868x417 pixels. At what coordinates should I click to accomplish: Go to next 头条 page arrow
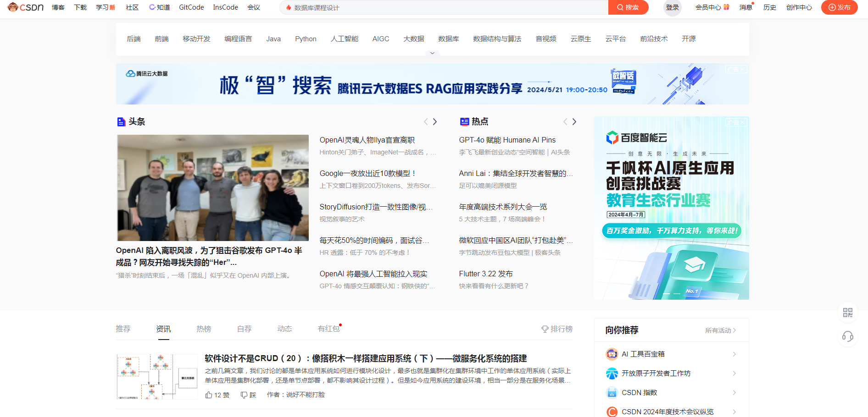(x=435, y=121)
